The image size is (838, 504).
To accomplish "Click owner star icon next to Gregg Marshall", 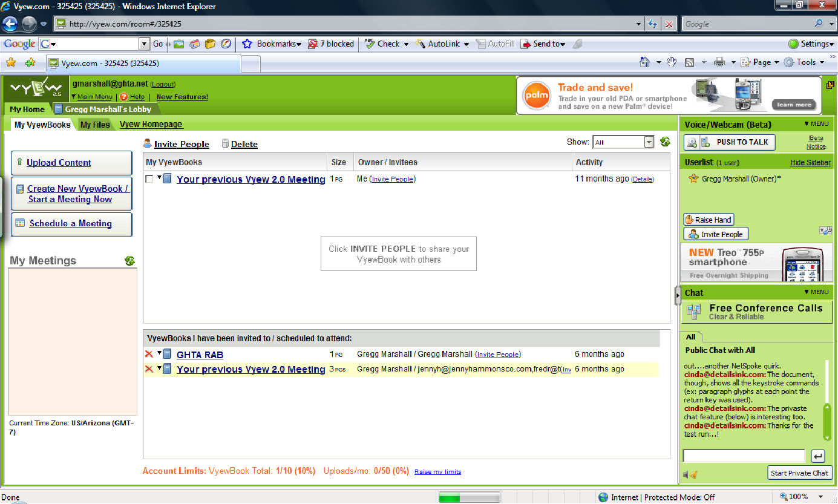I will pyautogui.click(x=694, y=179).
